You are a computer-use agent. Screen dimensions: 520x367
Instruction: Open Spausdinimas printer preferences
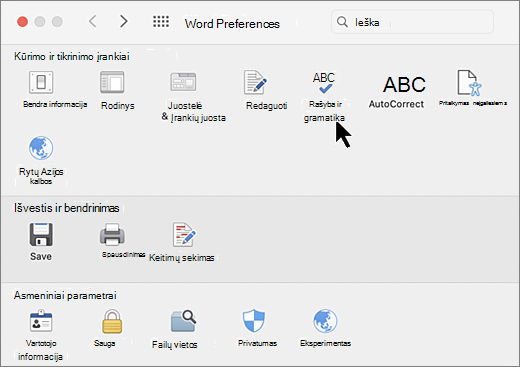pyautogui.click(x=112, y=234)
